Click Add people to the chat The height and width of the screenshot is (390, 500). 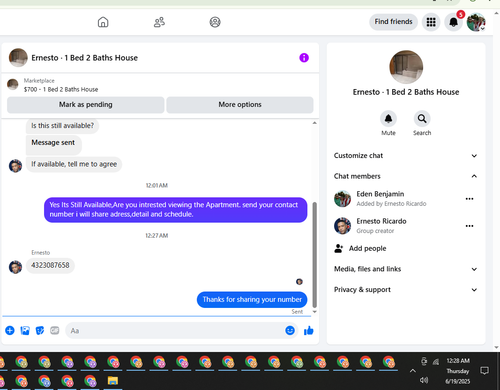[360, 249]
